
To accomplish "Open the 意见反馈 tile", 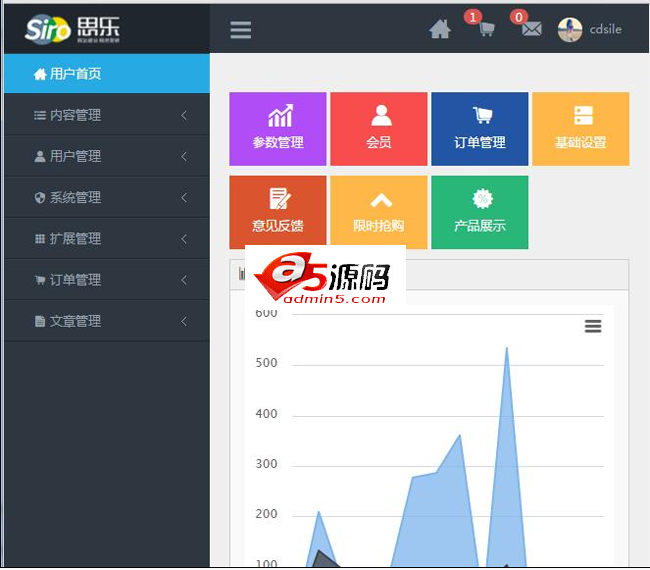I will click(278, 212).
